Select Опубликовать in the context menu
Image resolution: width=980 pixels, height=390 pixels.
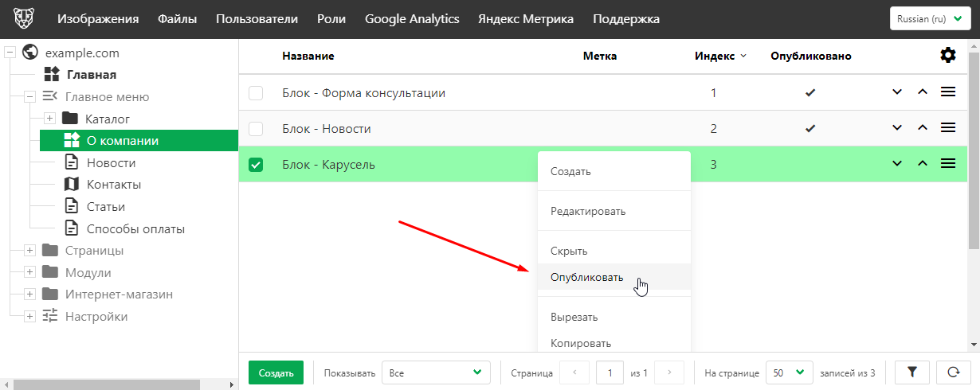click(586, 278)
